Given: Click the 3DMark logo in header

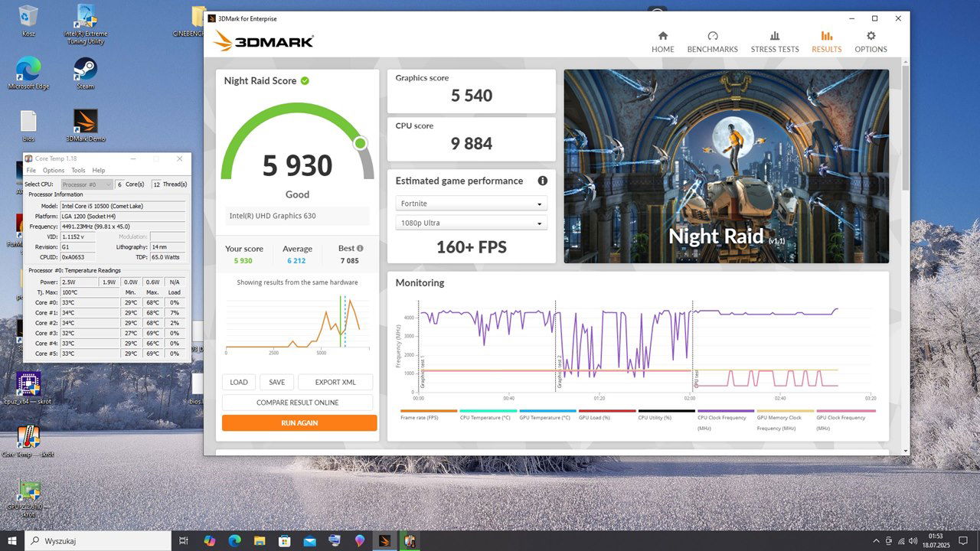Looking at the screenshot, I should 264,41.
